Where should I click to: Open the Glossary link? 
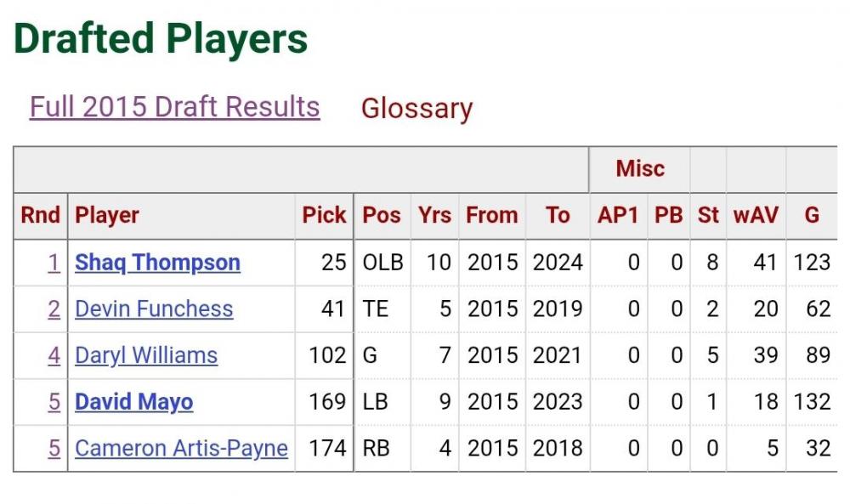[416, 109]
